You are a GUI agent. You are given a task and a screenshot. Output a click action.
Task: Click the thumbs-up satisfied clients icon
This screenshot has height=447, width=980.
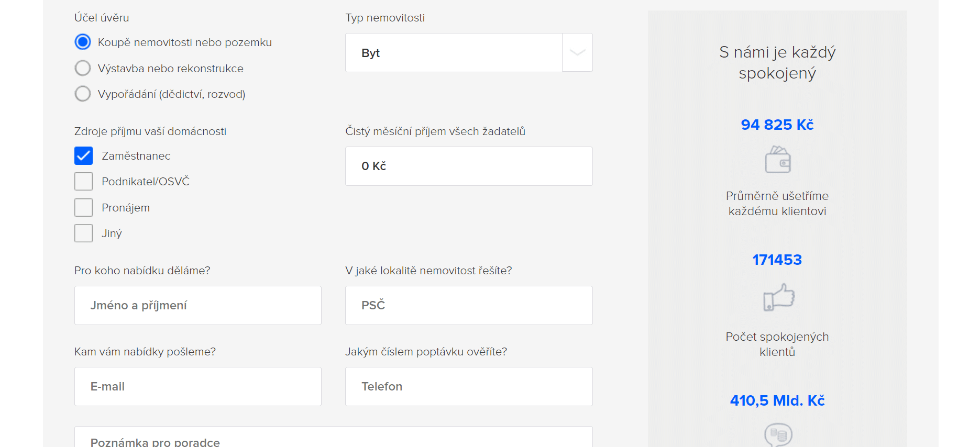pyautogui.click(x=778, y=297)
